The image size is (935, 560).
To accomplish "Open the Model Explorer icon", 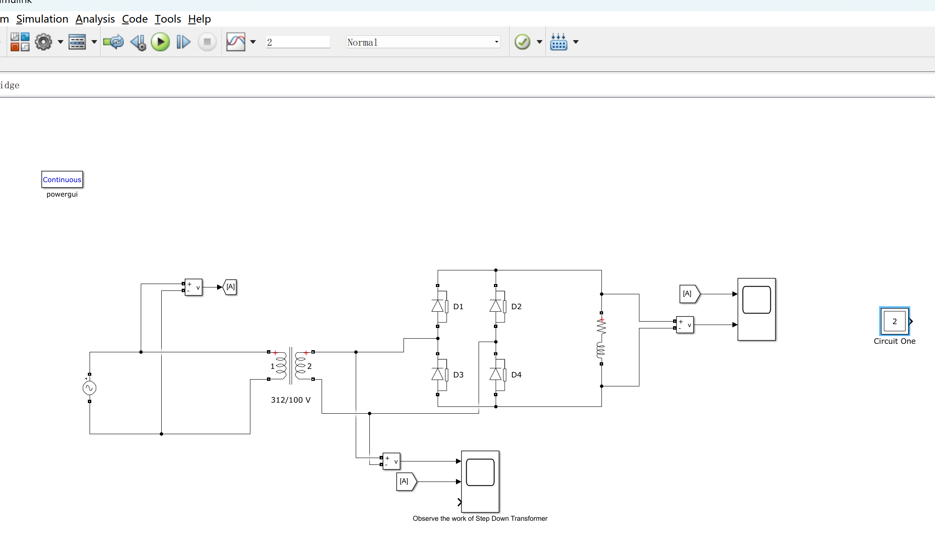I will point(77,42).
